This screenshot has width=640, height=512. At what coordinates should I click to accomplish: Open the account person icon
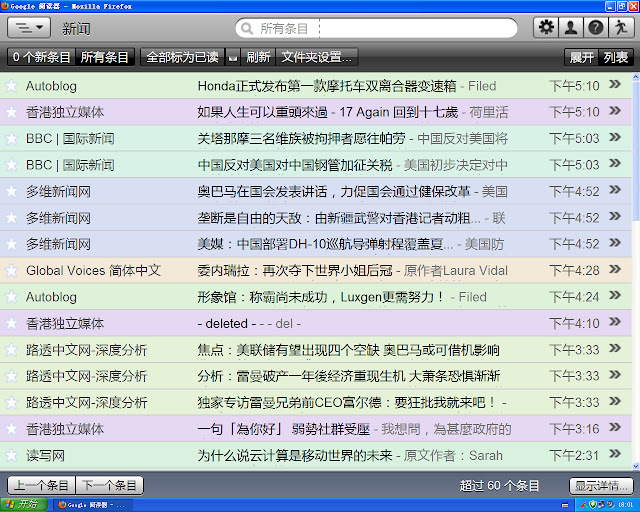[x=571, y=28]
